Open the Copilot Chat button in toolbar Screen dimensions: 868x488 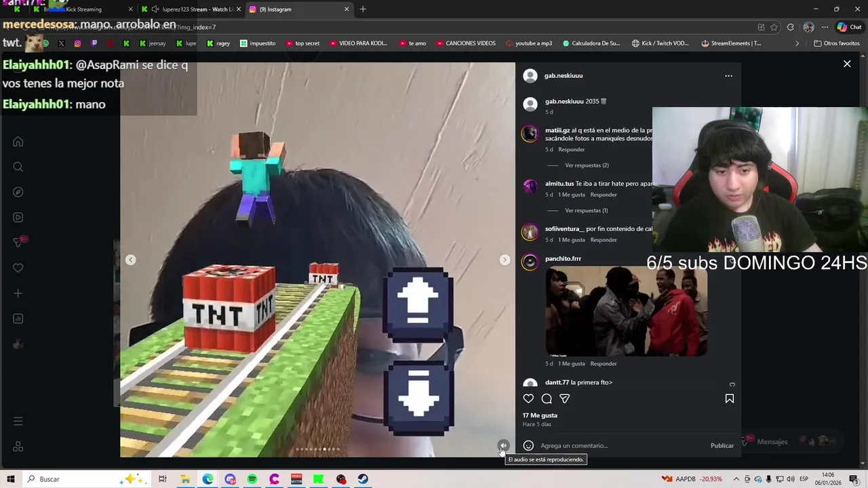(x=850, y=27)
